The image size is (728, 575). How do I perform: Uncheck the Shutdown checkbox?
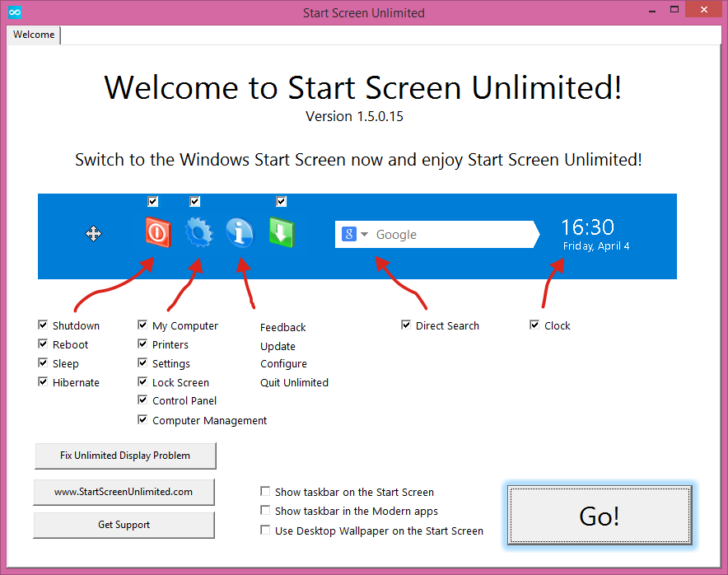[x=43, y=325]
